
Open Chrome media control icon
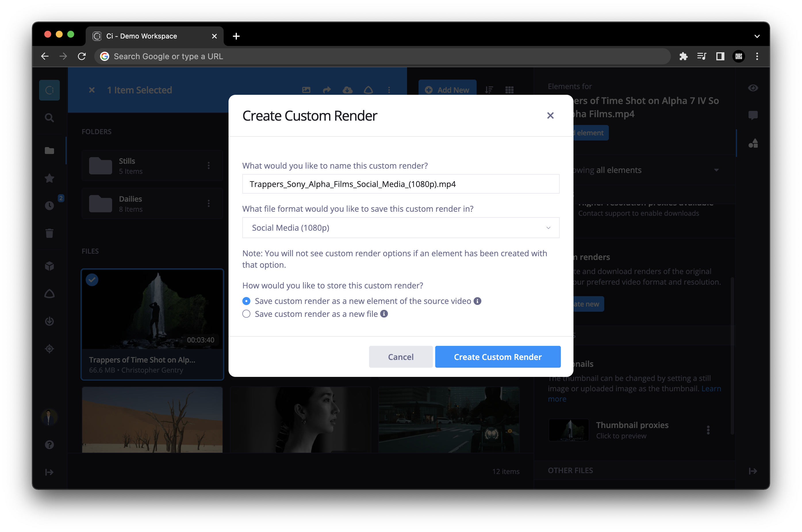pos(701,56)
